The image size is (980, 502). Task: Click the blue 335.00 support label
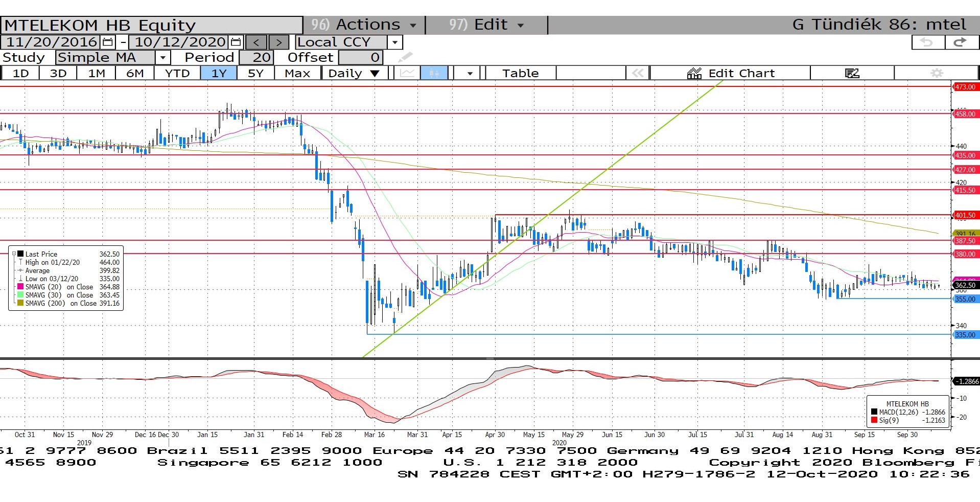(966, 335)
